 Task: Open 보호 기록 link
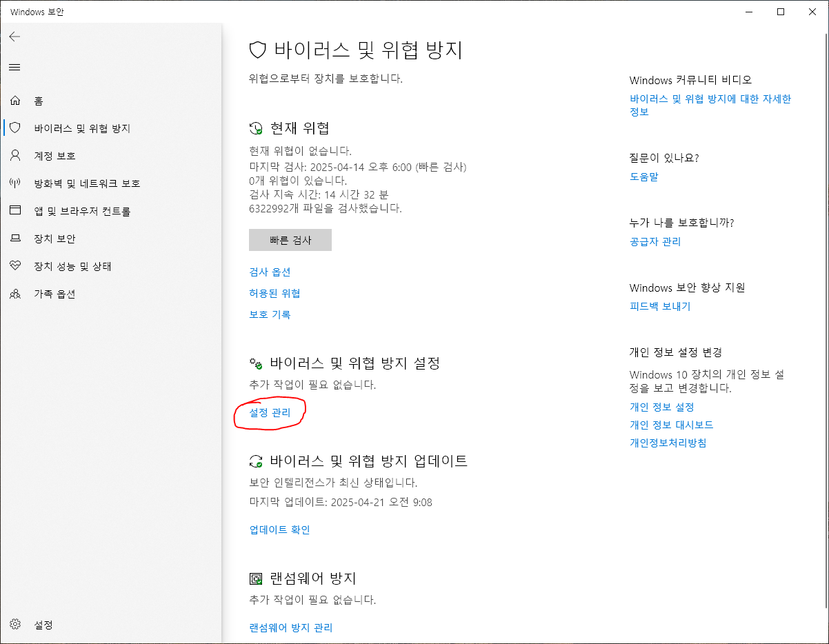click(x=270, y=314)
